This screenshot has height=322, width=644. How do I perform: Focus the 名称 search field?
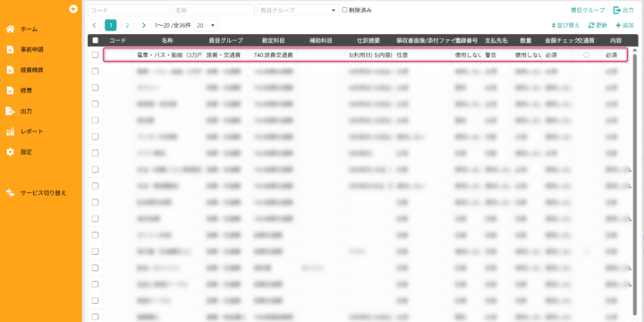point(213,10)
